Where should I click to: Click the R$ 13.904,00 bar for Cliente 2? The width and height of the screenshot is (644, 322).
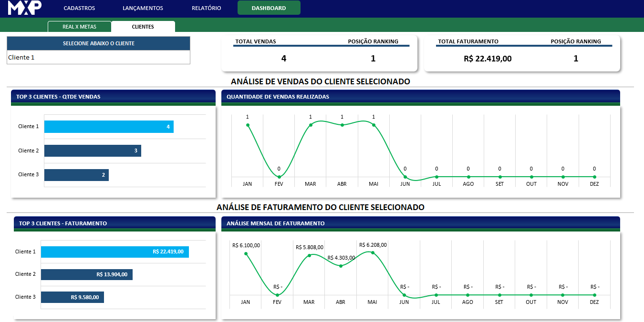[x=86, y=274]
